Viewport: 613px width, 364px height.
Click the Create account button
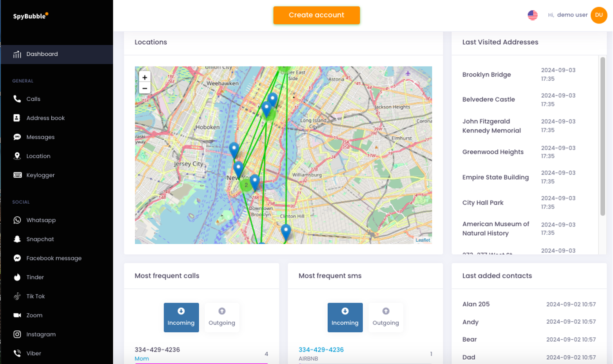[x=316, y=15]
